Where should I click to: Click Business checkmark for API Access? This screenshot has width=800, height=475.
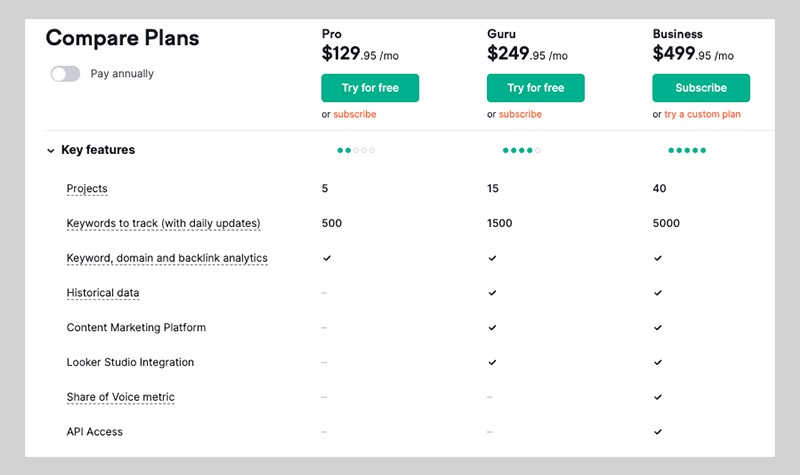tap(658, 432)
